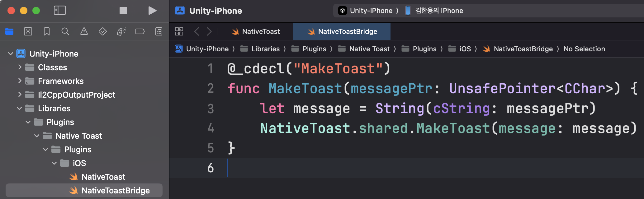Collapse the iOS folder
644x199 pixels.
pyautogui.click(x=54, y=163)
